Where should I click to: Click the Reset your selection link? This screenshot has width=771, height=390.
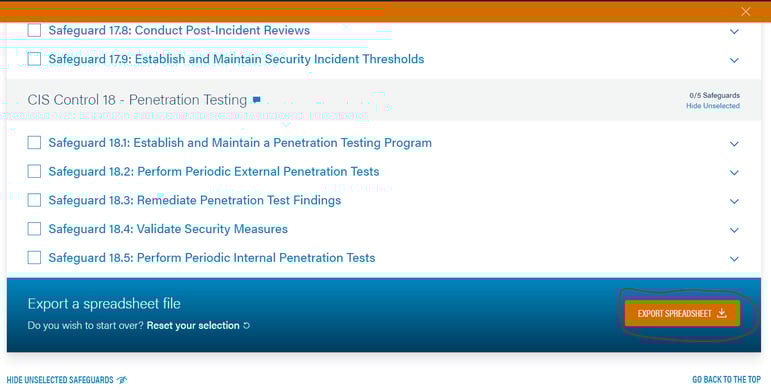coord(193,326)
